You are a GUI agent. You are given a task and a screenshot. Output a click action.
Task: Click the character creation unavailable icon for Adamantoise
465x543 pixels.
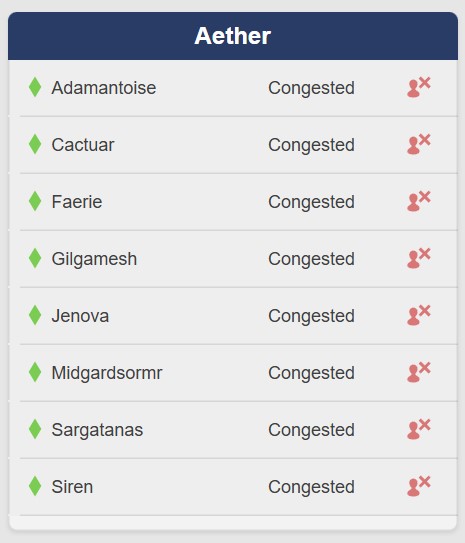click(x=419, y=87)
